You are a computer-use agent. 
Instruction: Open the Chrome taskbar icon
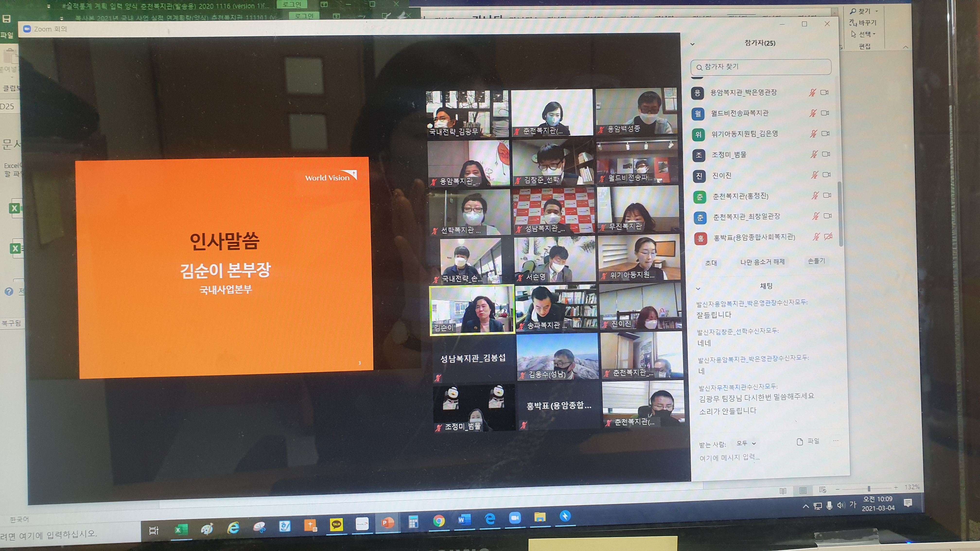click(x=439, y=521)
